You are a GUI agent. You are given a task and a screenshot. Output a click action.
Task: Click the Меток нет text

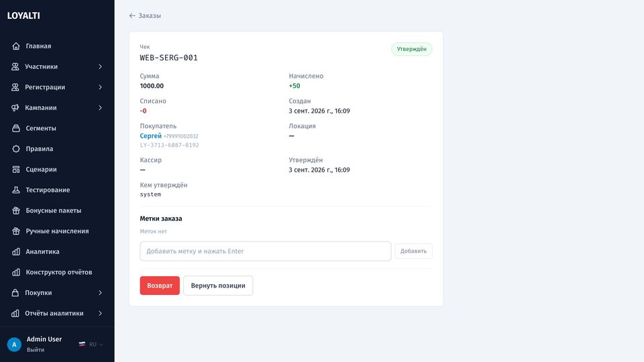pos(153,231)
